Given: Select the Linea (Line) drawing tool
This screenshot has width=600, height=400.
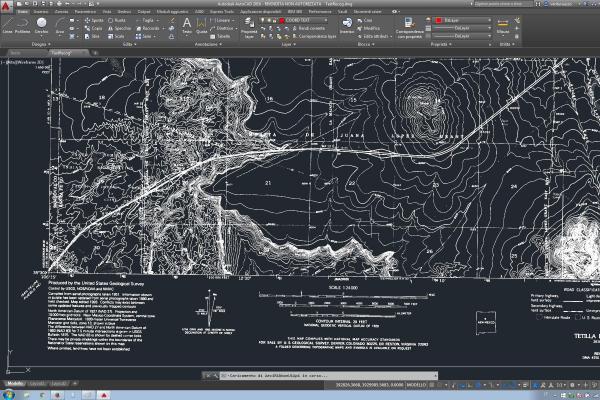Looking at the screenshot, I should tap(8, 25).
